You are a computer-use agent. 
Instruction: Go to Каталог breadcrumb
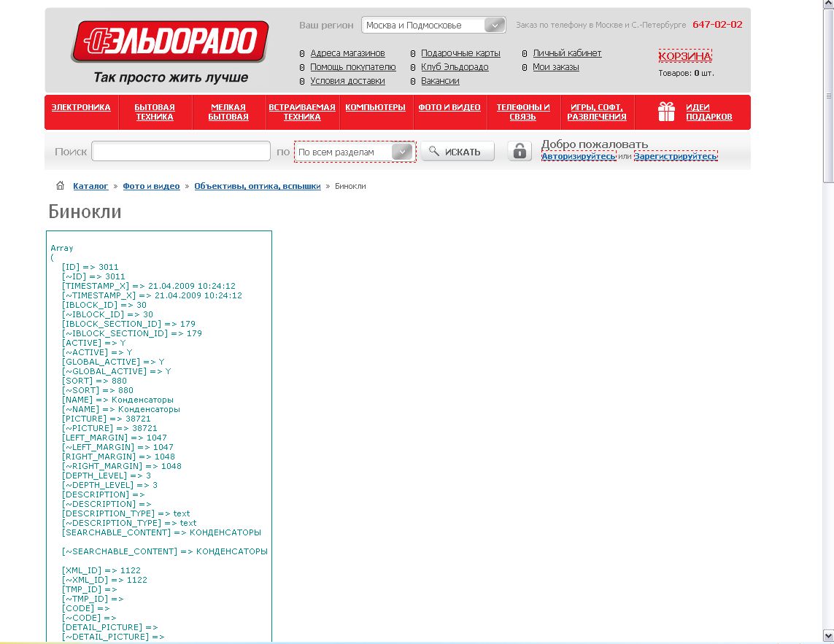coord(90,186)
